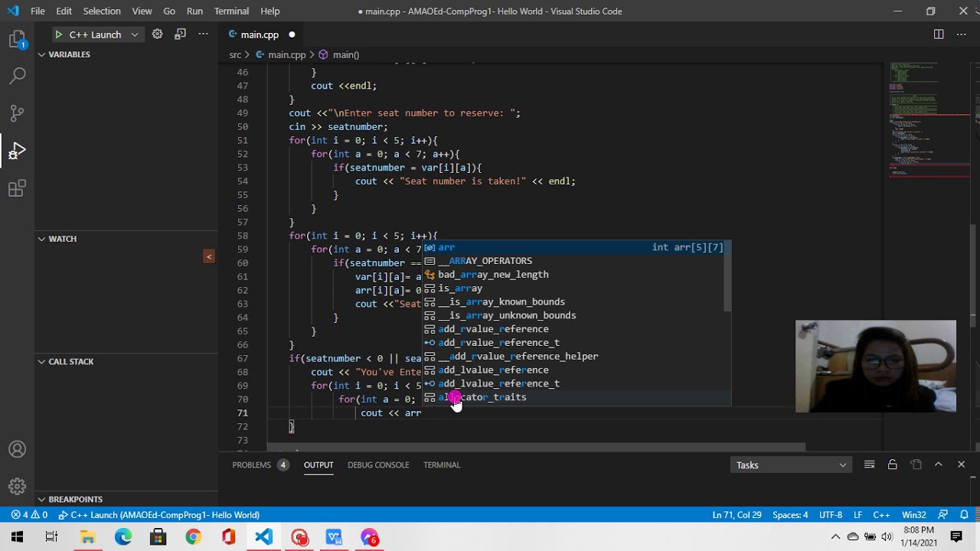Open the Source Control view
Viewport: 980px width, 551px height.
[x=17, y=113]
